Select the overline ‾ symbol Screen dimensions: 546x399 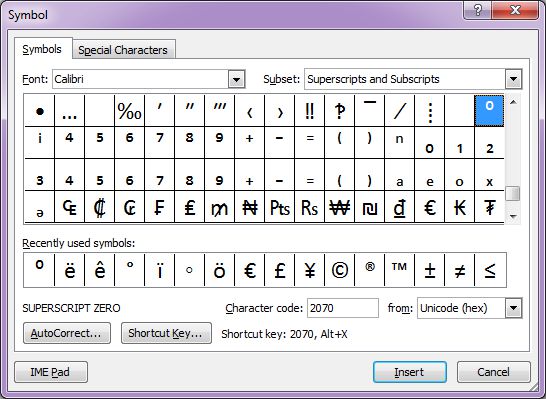(369, 110)
